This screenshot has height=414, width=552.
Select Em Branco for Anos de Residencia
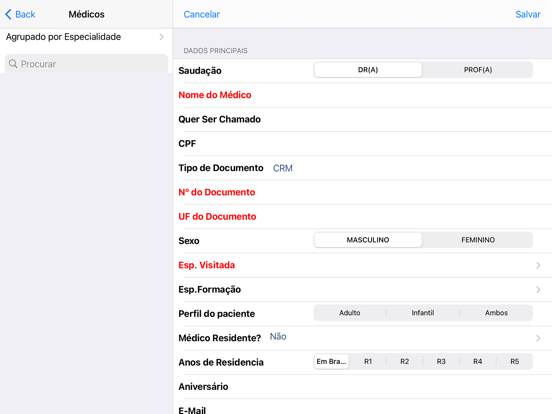(331, 362)
